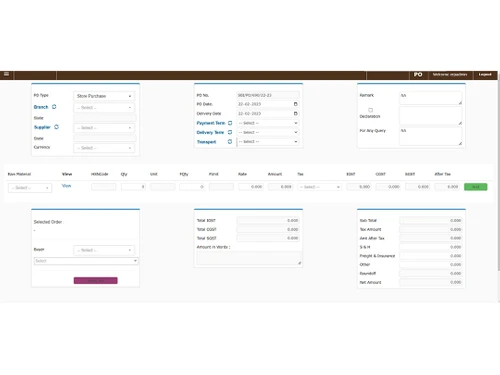Click the Total SGST field
Image resolution: width=500 pixels, height=375 pixels.
pos(268,238)
